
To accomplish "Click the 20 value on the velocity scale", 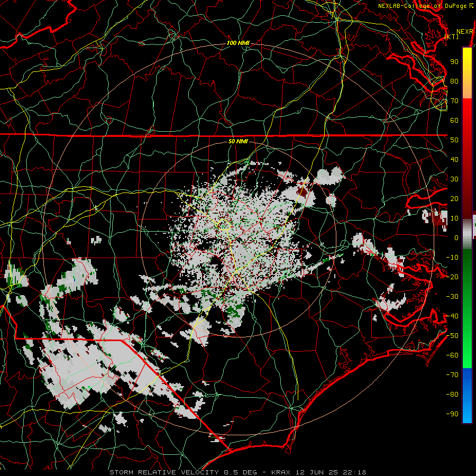I will click(x=454, y=198).
